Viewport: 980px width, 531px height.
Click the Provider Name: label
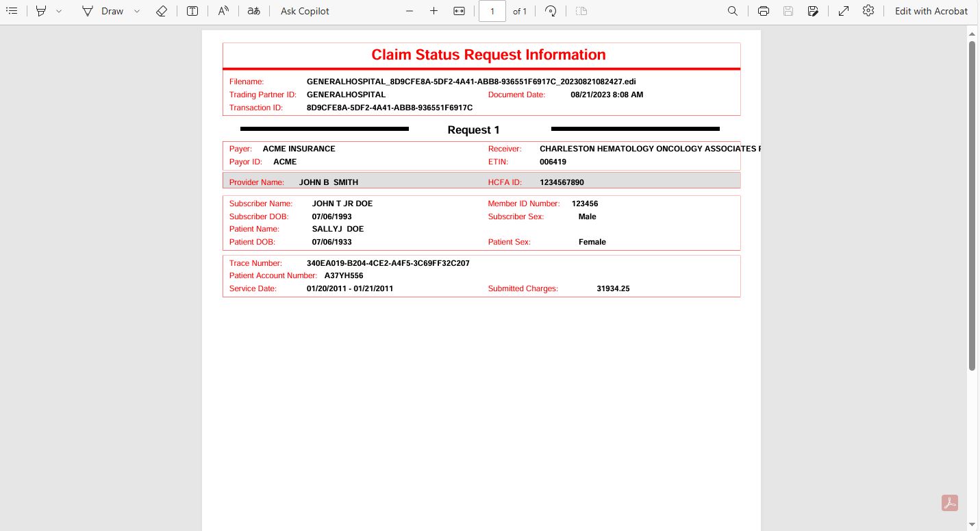[x=257, y=182]
